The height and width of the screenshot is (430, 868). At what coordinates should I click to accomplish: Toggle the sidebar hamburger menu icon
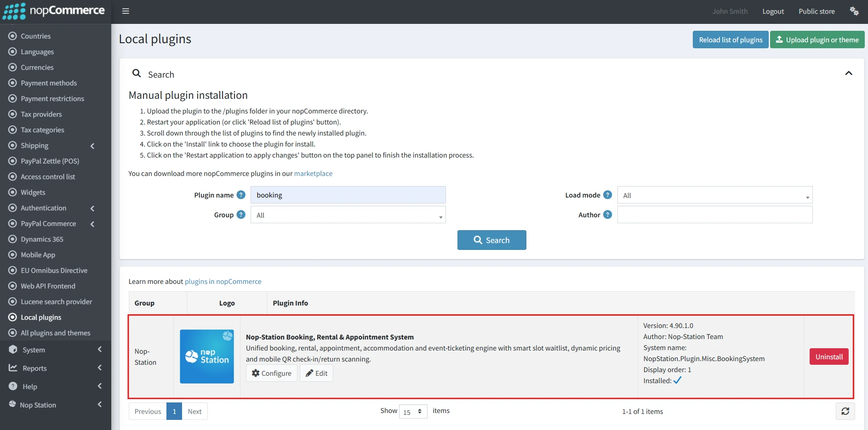tap(126, 11)
